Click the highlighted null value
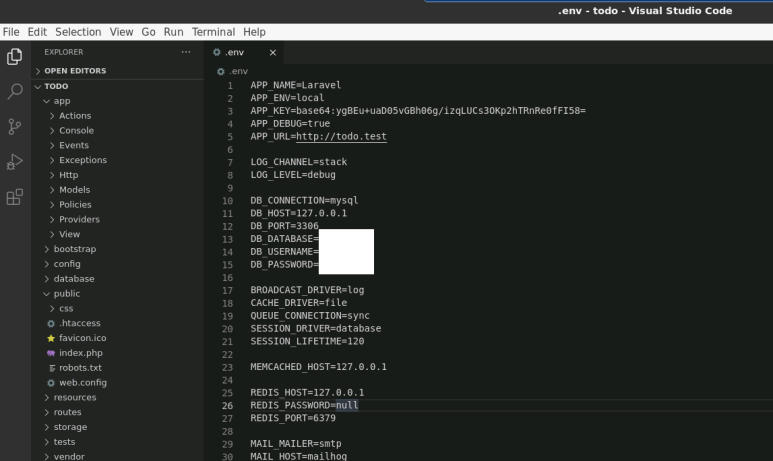Viewport: 773px width, 461px height. (x=347, y=405)
